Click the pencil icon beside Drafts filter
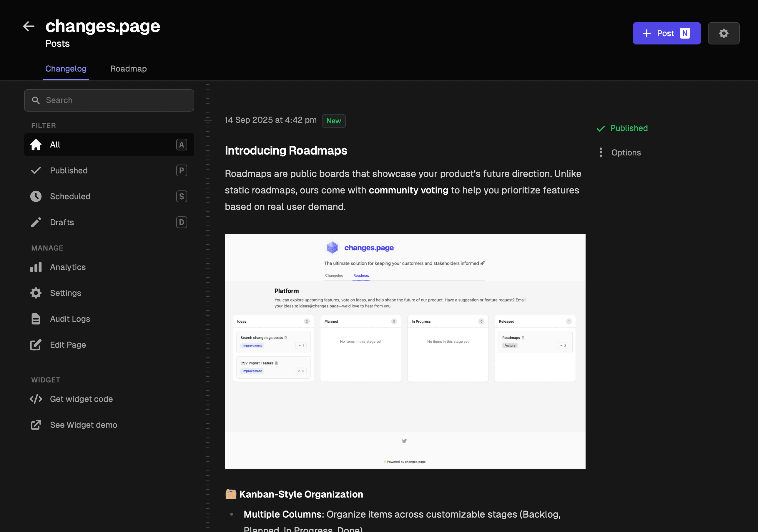The height and width of the screenshot is (532, 758). [36, 222]
